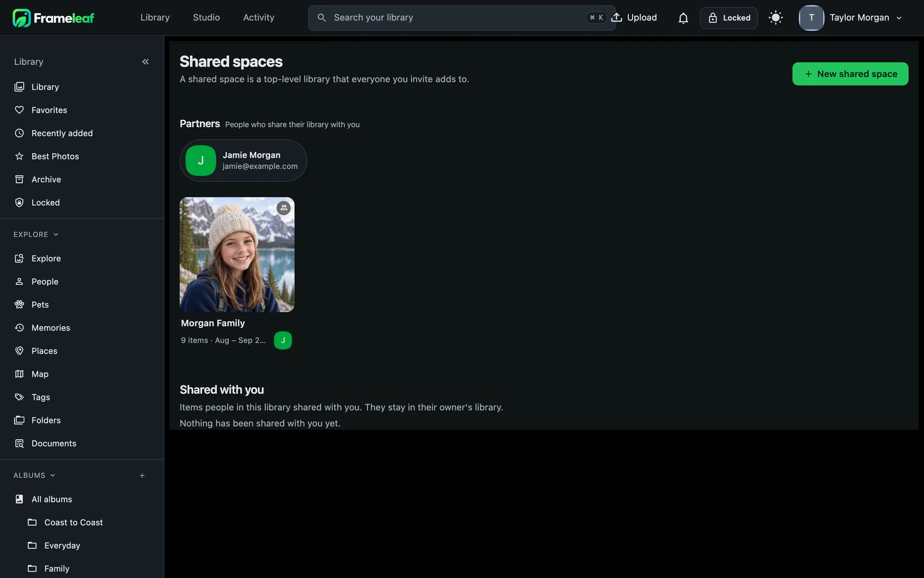Collapse the ALBUMS section

pyautogui.click(x=34, y=475)
